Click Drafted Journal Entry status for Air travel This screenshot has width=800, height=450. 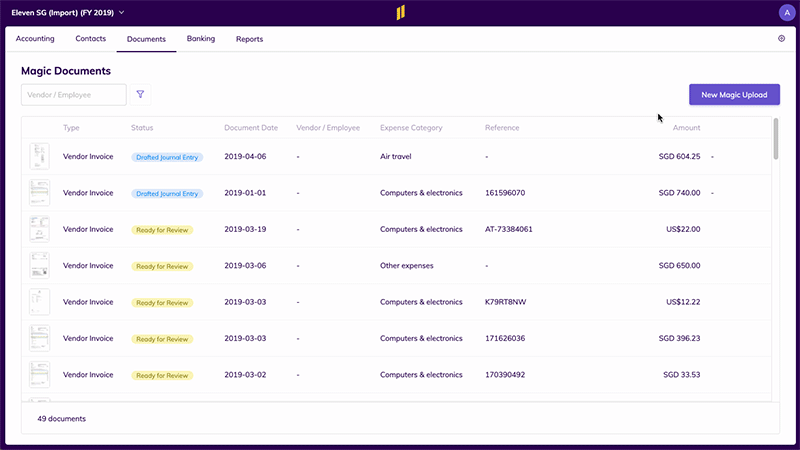[167, 156]
